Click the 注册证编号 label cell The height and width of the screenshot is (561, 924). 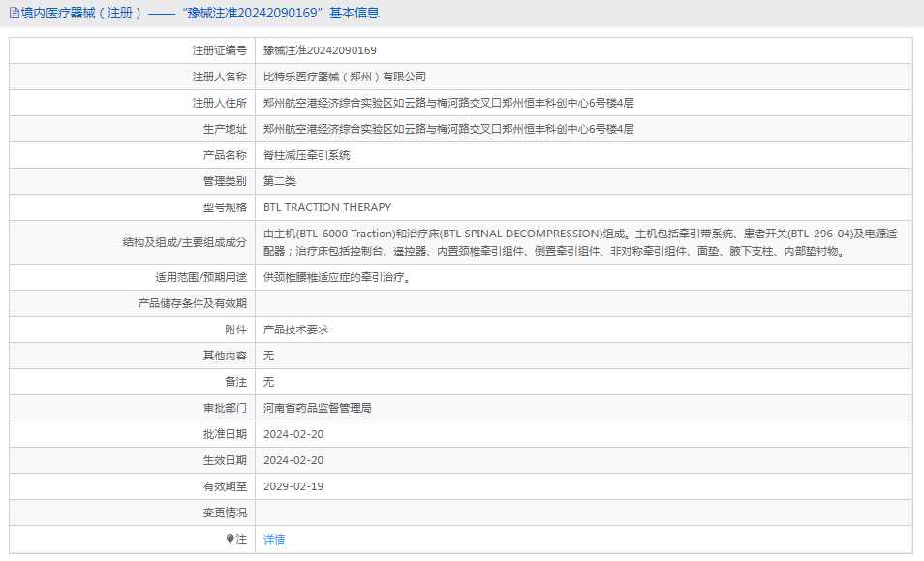(x=219, y=50)
